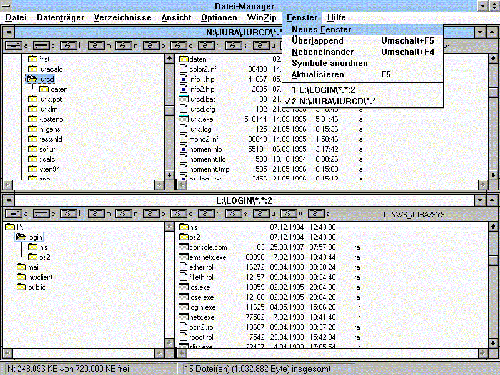Select netx.exe in lower file list
500x375 pixels.
[x=197, y=317]
